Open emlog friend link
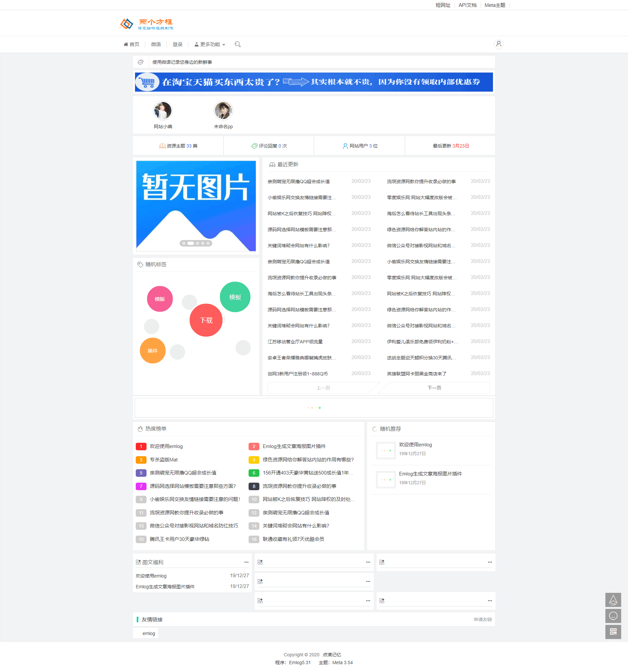Viewport: 628px width, 672px height. coord(148,633)
